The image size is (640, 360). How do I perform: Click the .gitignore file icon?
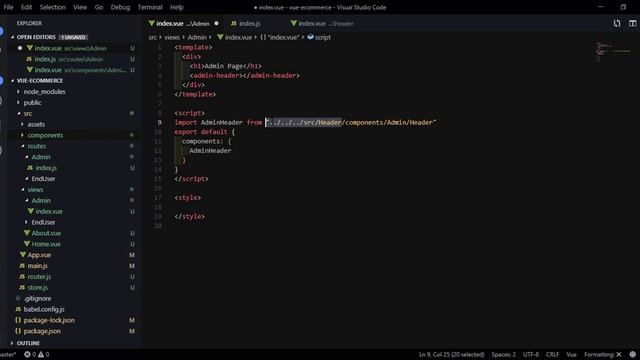pos(18,298)
